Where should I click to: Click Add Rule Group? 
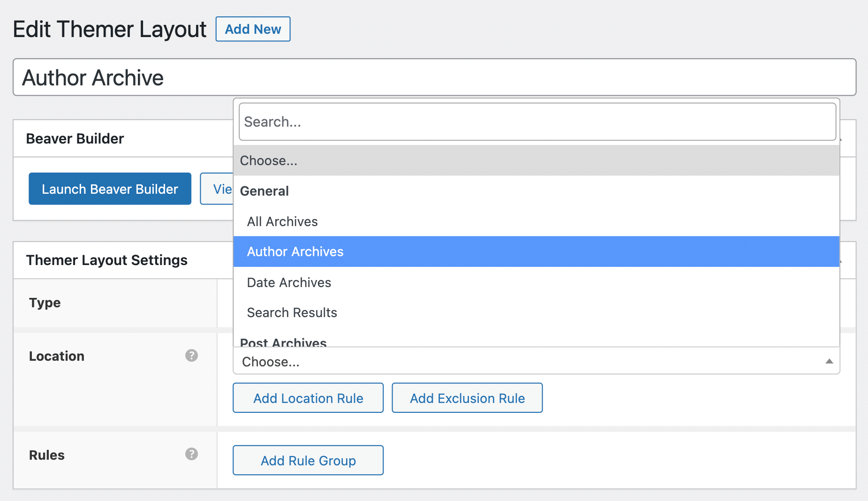308,460
